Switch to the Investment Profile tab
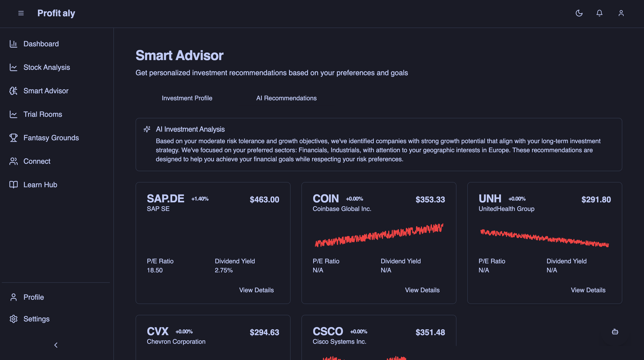 tap(187, 98)
